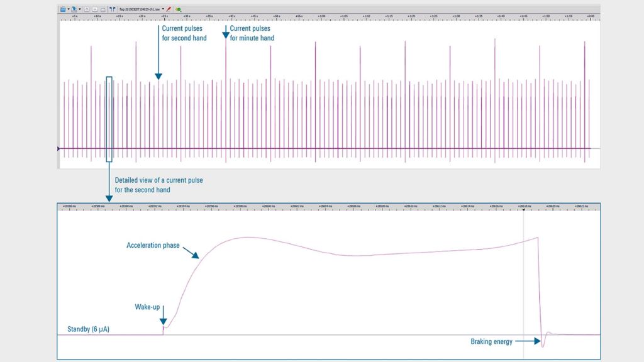The height and width of the screenshot is (362, 644).
Task: Click the purple trigger marker at left baseline
Action: coord(58,149)
